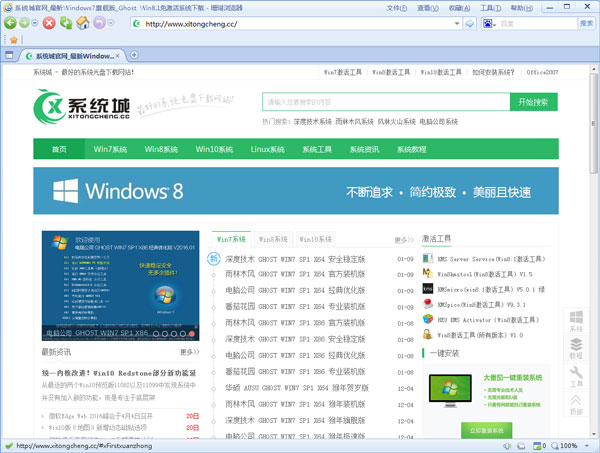Refresh the page with the green arrows icon
This screenshot has height=453, width=600.
[x=66, y=23]
